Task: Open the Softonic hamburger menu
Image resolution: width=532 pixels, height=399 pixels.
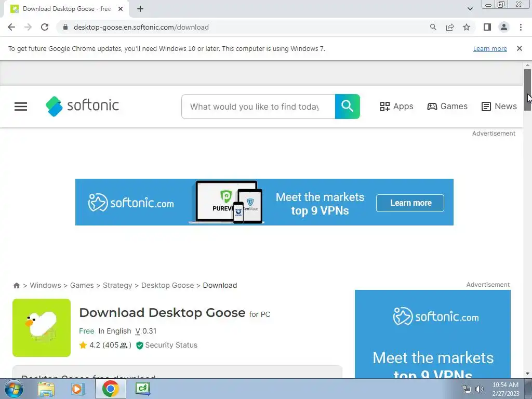Action: point(21,107)
